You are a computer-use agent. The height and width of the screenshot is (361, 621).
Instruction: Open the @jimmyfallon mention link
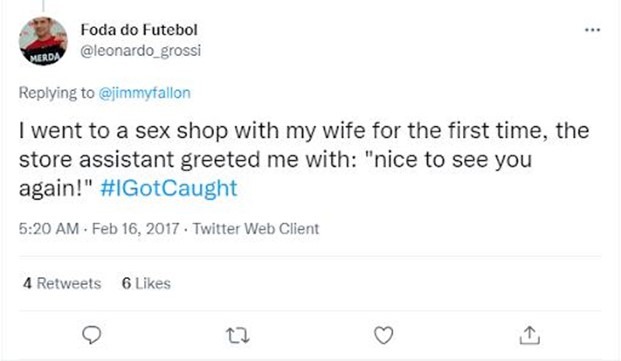[x=144, y=93]
